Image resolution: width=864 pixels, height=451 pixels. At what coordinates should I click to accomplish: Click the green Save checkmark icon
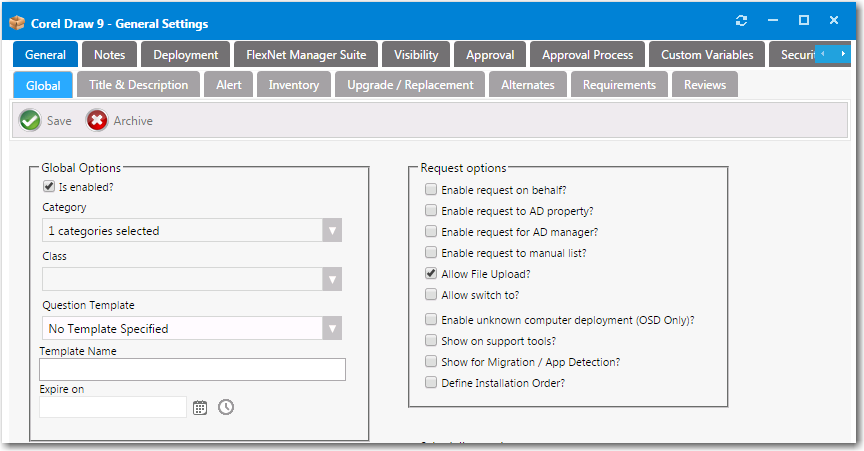click(x=30, y=121)
